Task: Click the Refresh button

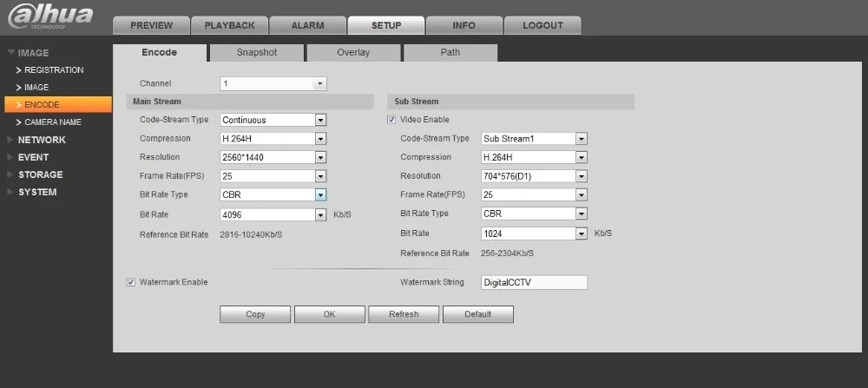Action: (x=404, y=314)
